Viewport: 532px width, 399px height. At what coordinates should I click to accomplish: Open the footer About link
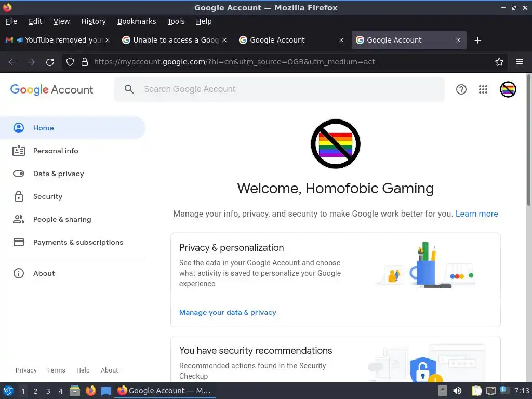[x=109, y=370]
